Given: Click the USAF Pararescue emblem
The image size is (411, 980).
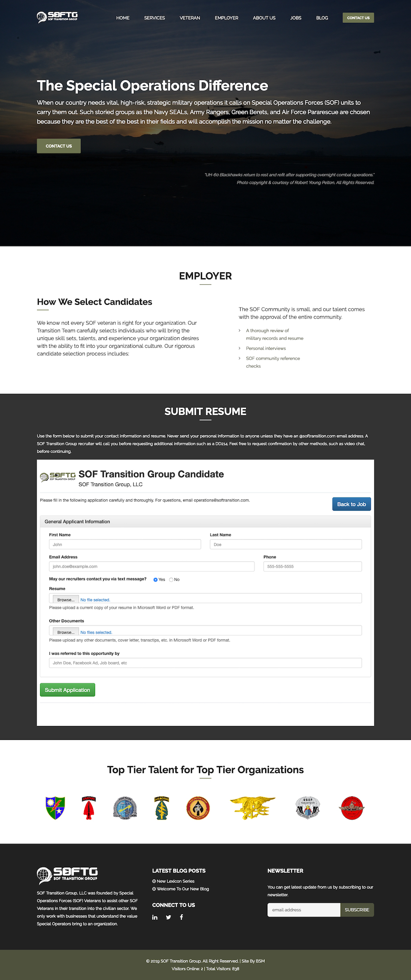Looking at the screenshot, I should point(307,807).
